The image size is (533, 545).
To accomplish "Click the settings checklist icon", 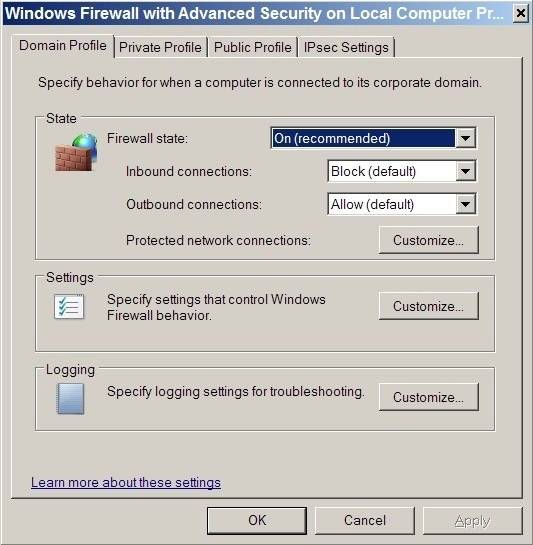I will click(x=69, y=307).
